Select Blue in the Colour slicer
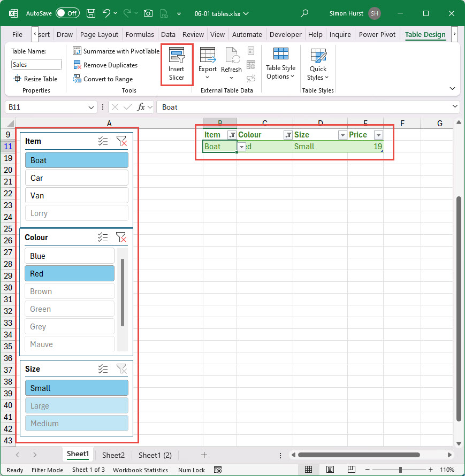Image resolution: width=465 pixels, height=476 pixels. (x=69, y=256)
